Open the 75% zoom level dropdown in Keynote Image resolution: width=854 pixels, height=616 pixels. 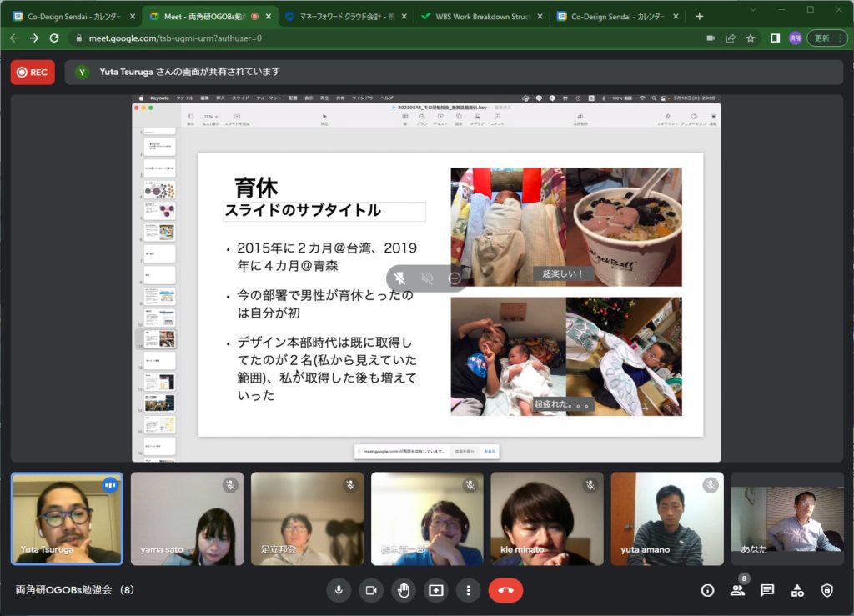[x=208, y=117]
